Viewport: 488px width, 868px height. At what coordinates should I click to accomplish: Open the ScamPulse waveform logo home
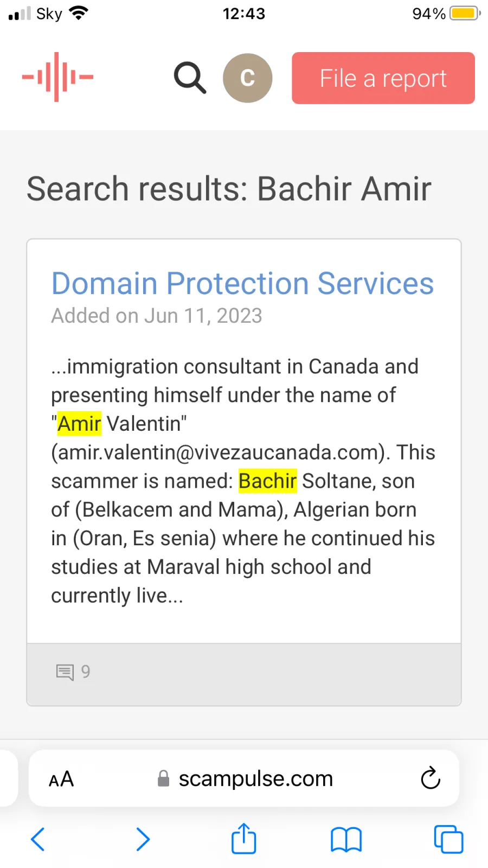tap(57, 77)
